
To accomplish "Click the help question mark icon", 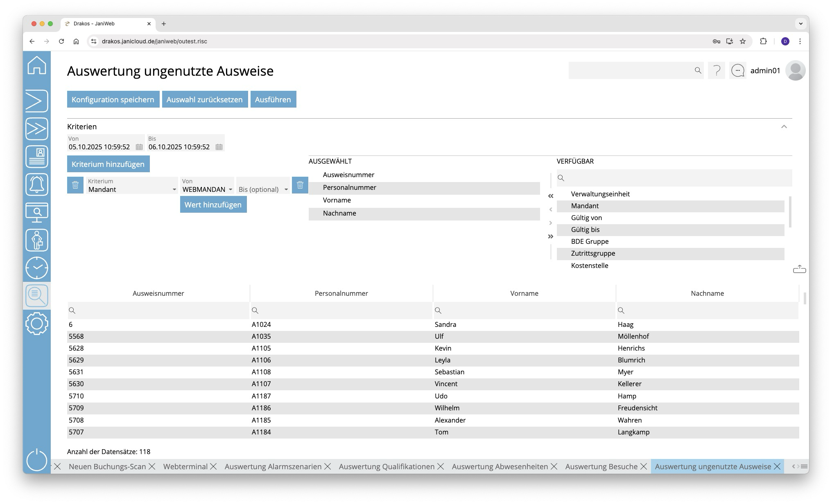I will (717, 71).
